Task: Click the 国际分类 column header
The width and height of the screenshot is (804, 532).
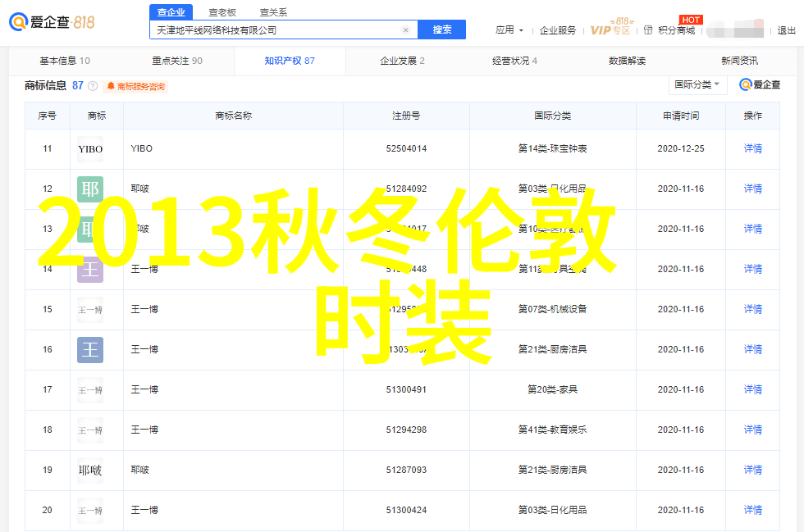Action: (x=552, y=116)
